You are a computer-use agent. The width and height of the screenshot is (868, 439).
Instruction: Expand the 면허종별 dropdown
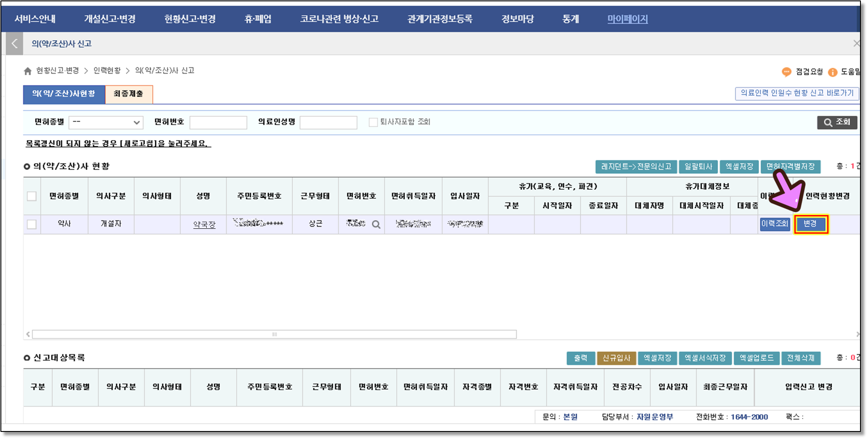click(x=106, y=122)
